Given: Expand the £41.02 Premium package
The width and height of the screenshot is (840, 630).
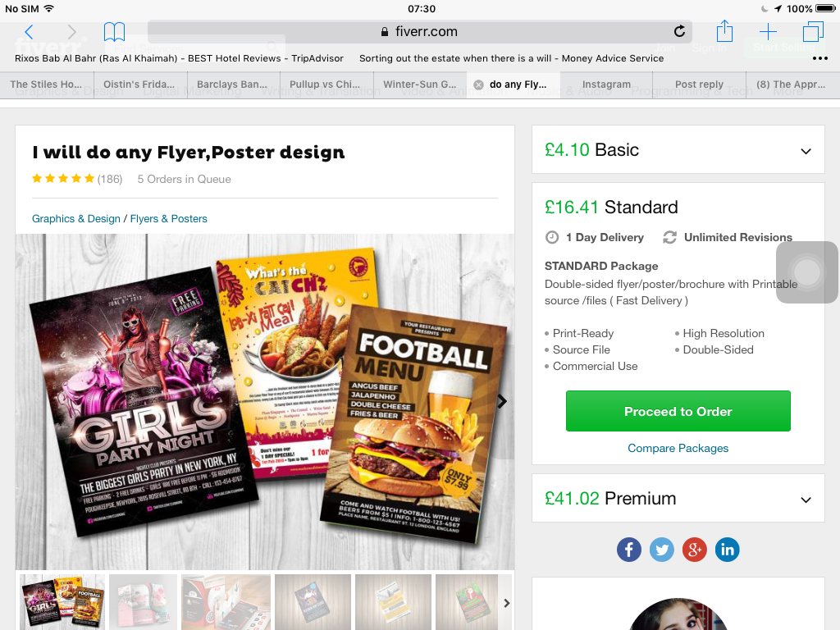Looking at the screenshot, I should click(678, 498).
